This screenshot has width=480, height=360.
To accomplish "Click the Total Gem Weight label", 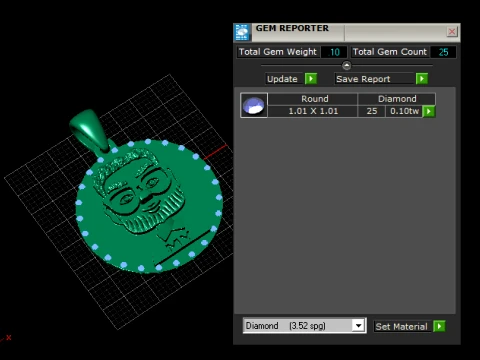I will (x=278, y=52).
